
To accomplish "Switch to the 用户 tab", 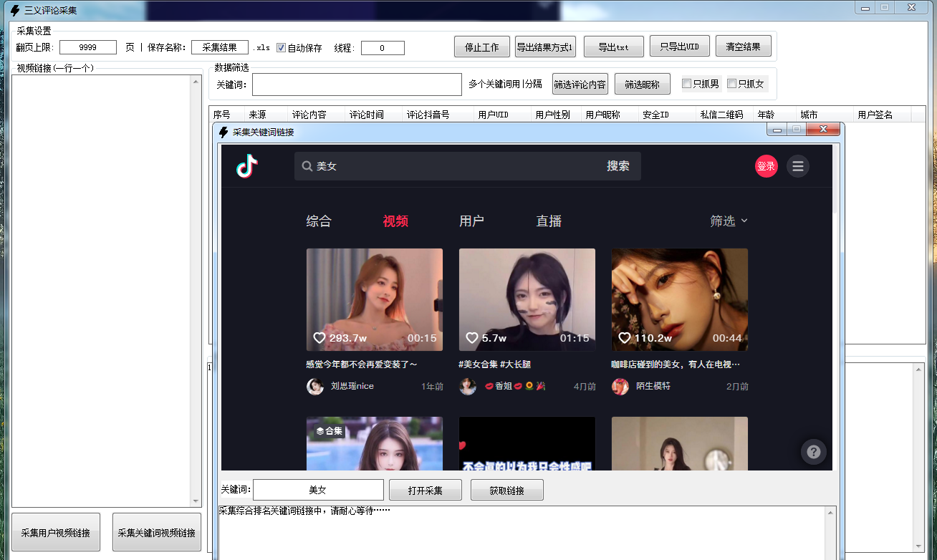I will point(471,221).
